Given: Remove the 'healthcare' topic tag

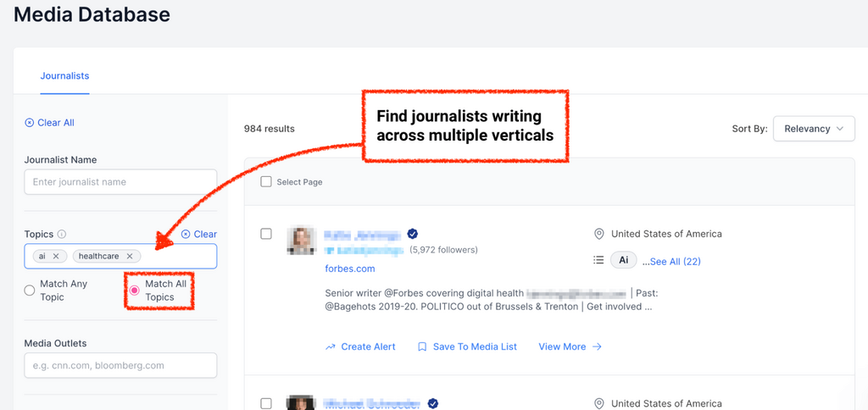Looking at the screenshot, I should click(130, 256).
